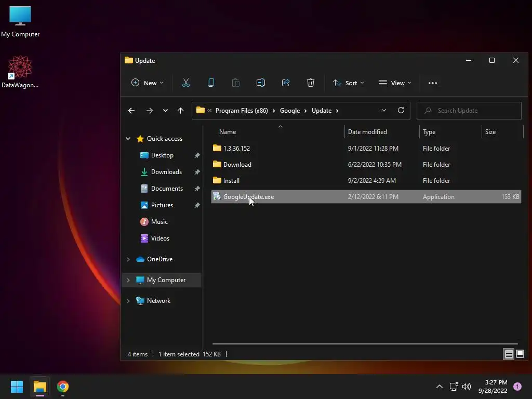Click pin icon beside Downloads
Screen dimensions: 532x399
coord(197,172)
